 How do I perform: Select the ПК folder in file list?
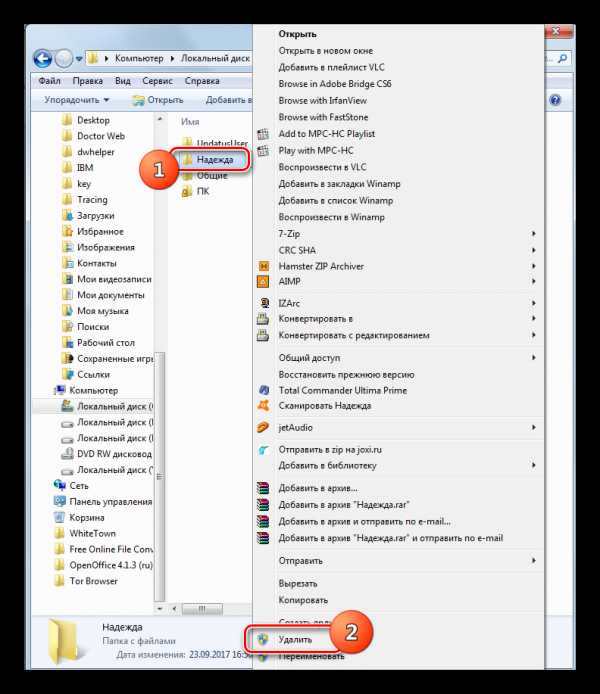pyautogui.click(x=203, y=191)
